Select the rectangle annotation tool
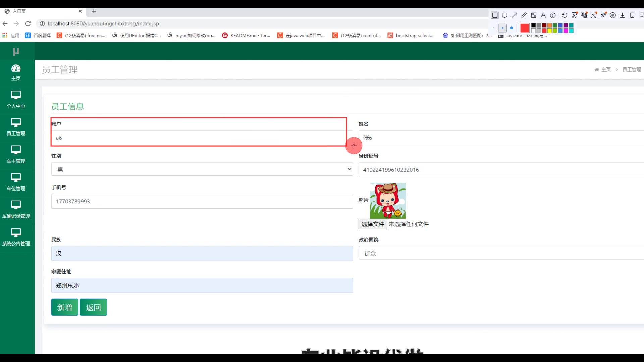The width and height of the screenshot is (644, 362). [x=495, y=15]
